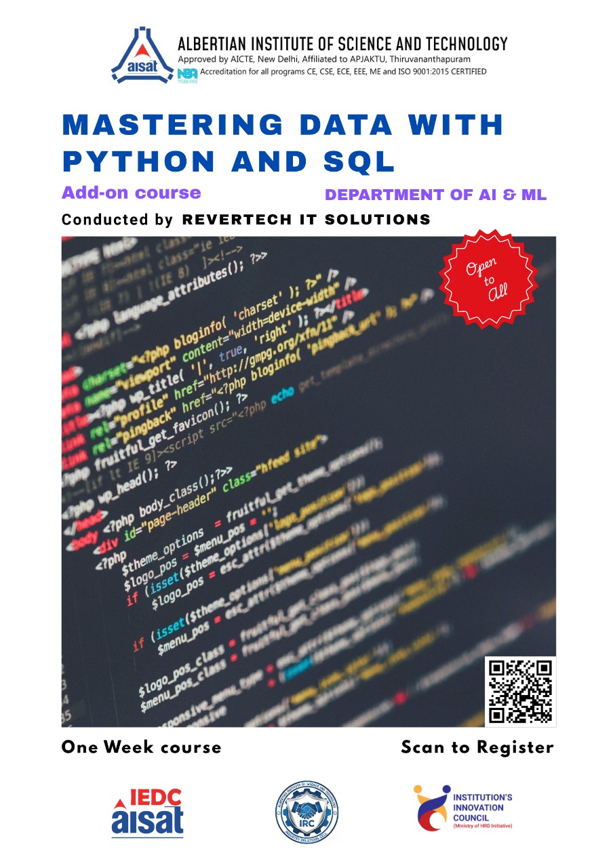This screenshot has height=868, width=613.
Task: Click the circular IRC handshake emblem
Action: pos(306,812)
